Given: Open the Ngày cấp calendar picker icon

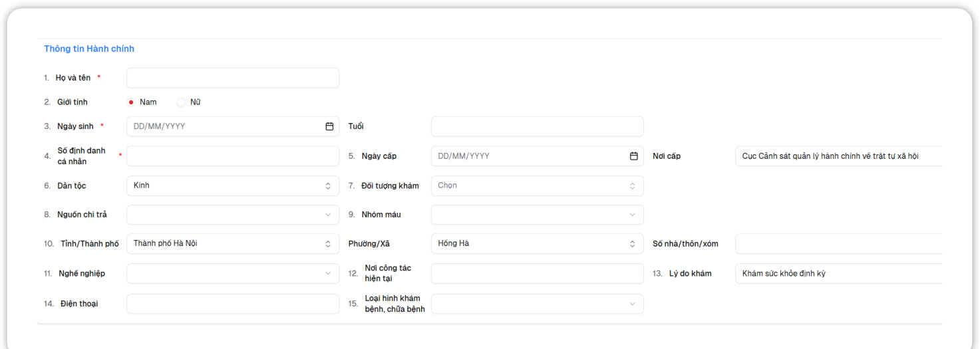Looking at the screenshot, I should point(633,156).
